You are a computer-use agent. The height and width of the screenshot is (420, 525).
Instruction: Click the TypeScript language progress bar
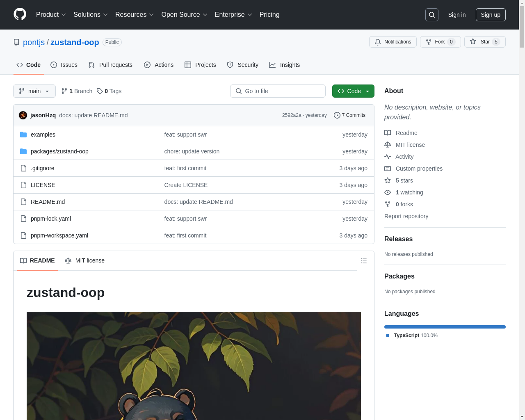[x=445, y=327]
